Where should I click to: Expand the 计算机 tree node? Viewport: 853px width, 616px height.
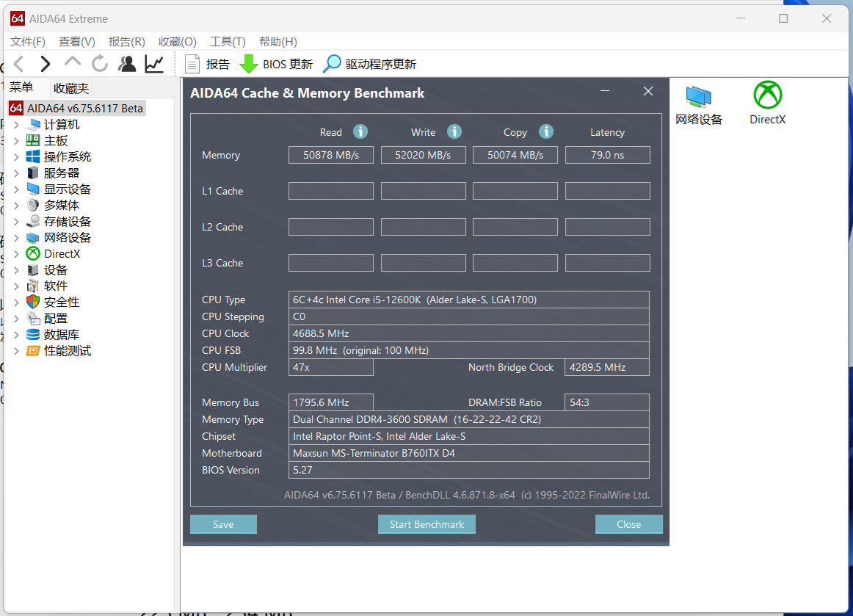[16, 125]
